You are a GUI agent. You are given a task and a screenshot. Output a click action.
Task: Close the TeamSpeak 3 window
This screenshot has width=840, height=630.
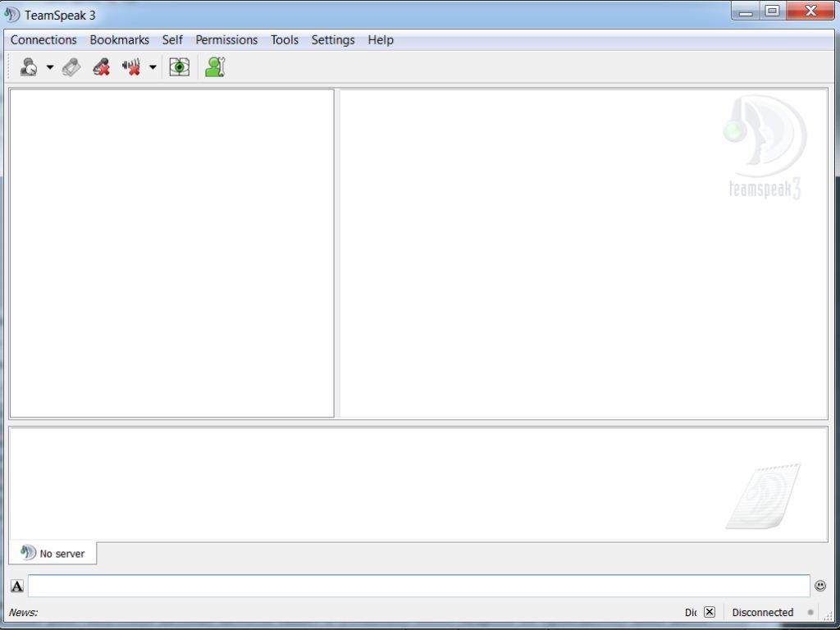(810, 11)
